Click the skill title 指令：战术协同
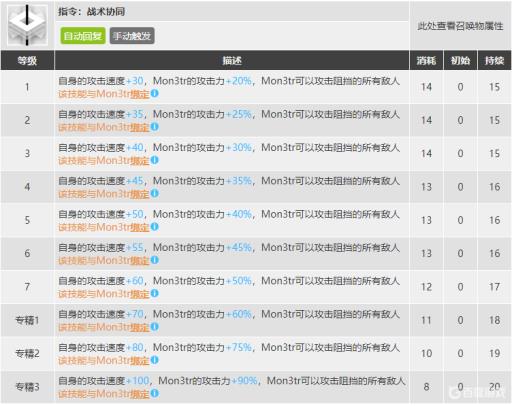This screenshot has height=406, width=512. pyautogui.click(x=92, y=12)
